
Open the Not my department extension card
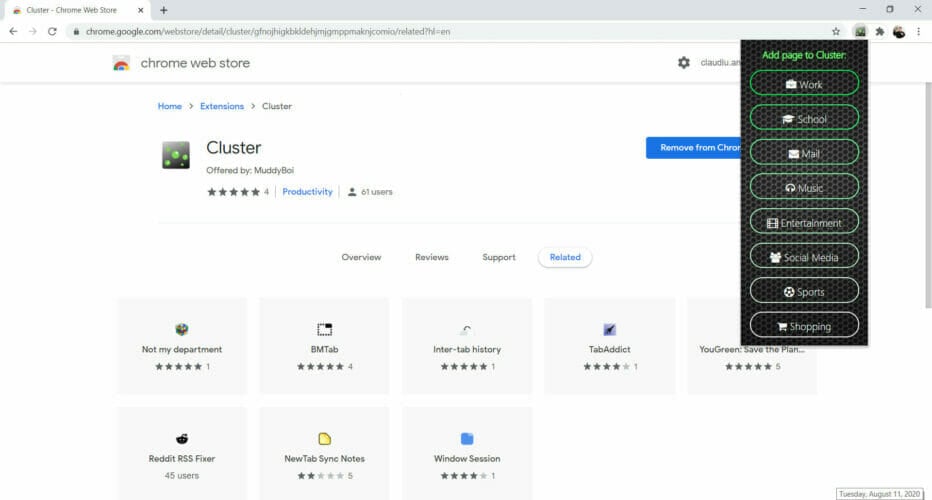(182, 346)
